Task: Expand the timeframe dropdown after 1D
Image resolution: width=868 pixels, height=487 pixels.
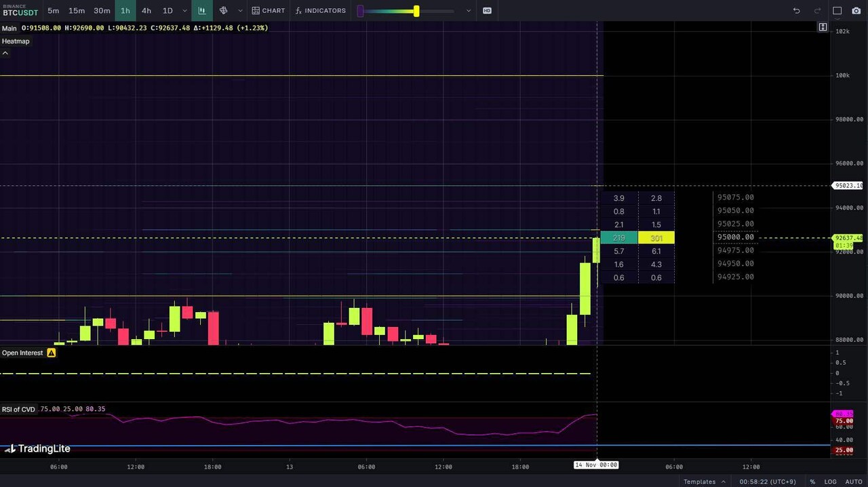Action: [184, 11]
